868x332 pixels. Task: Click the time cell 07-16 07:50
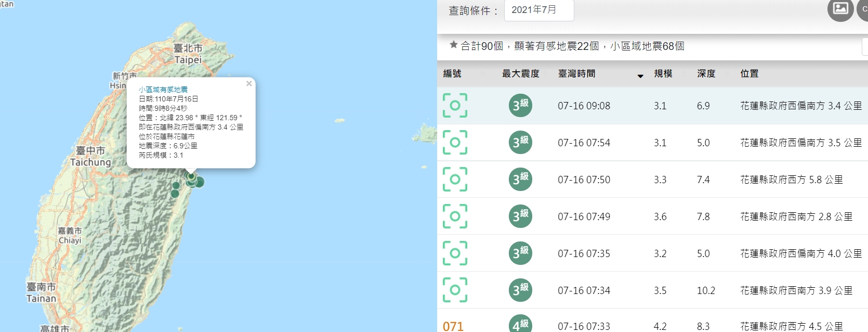coord(584,180)
